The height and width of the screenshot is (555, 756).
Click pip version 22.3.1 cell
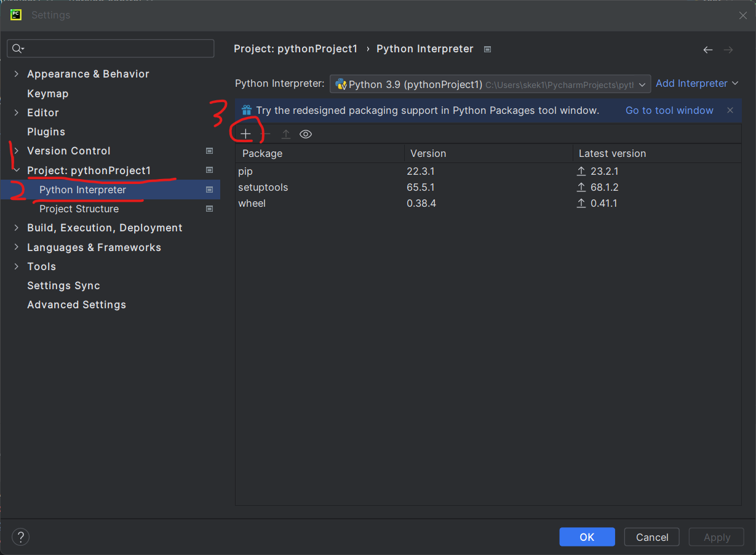[x=421, y=171]
